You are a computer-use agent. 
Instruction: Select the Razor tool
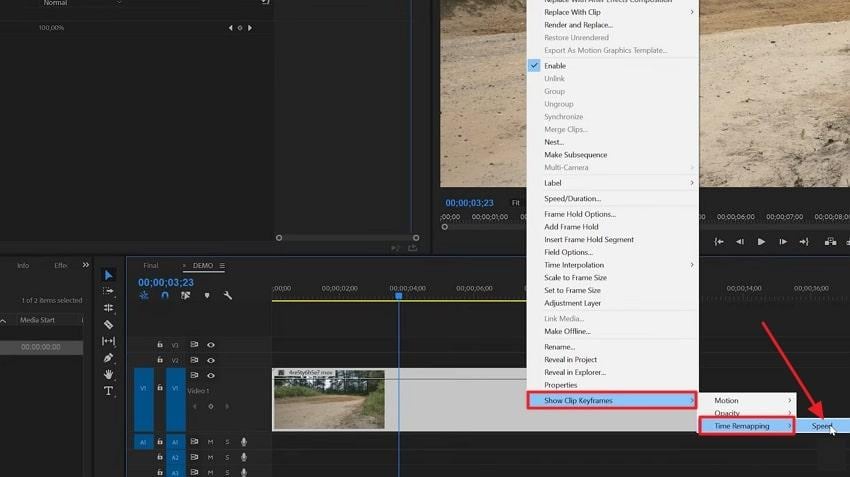coord(108,325)
